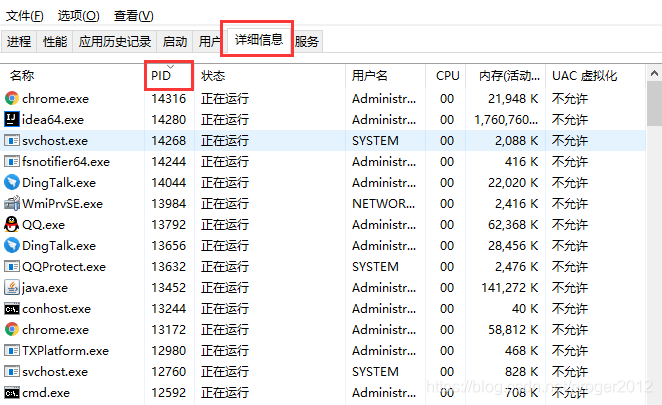The width and height of the screenshot is (662, 405).
Task: Click PID value 14316
Action: coord(168,99)
